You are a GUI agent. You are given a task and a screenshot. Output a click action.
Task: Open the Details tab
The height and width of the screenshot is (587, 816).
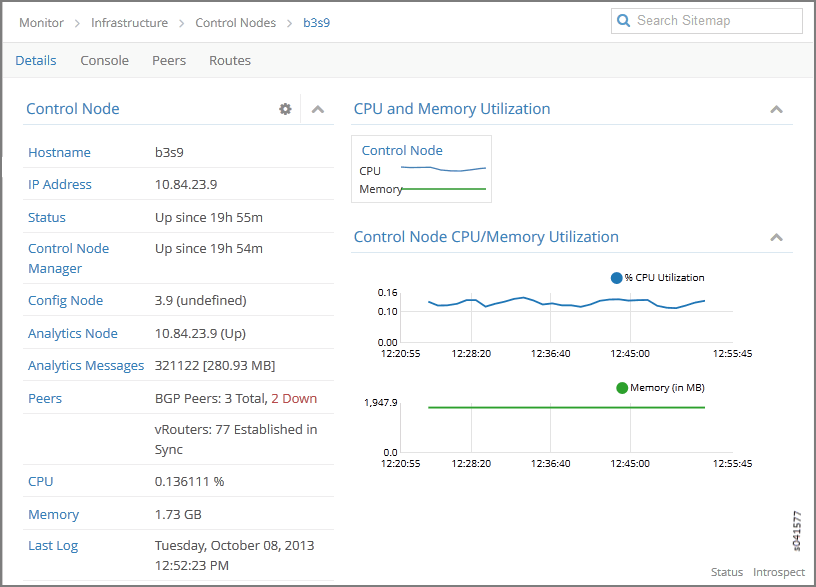(x=36, y=61)
